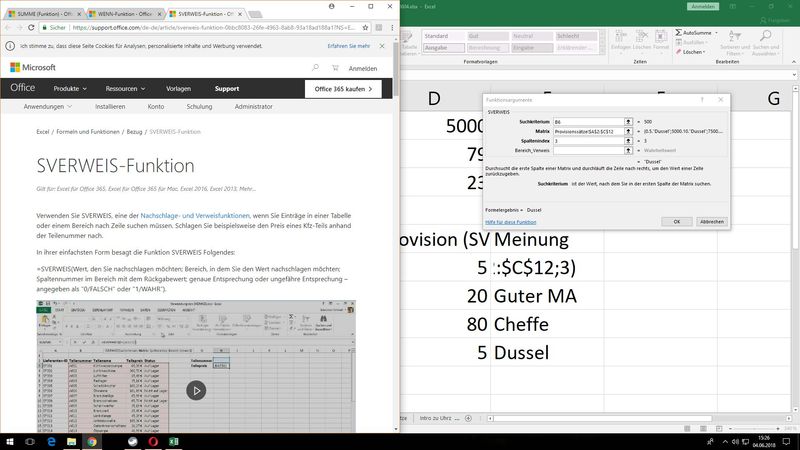Open Excel from the Windows taskbar

click(x=172, y=440)
